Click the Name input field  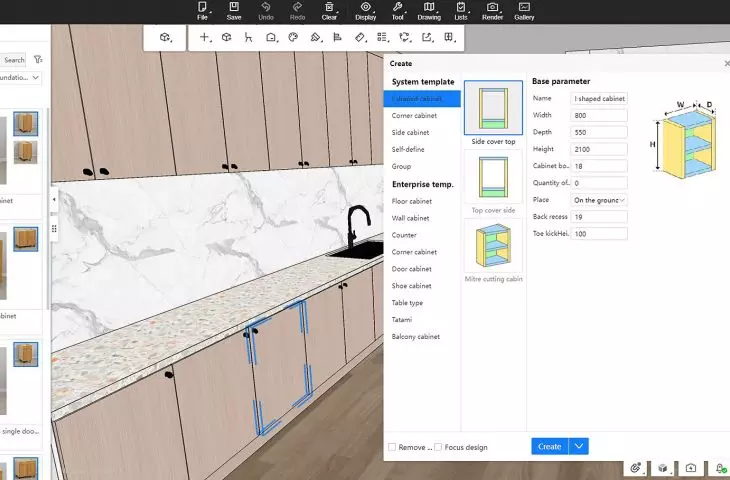click(599, 99)
